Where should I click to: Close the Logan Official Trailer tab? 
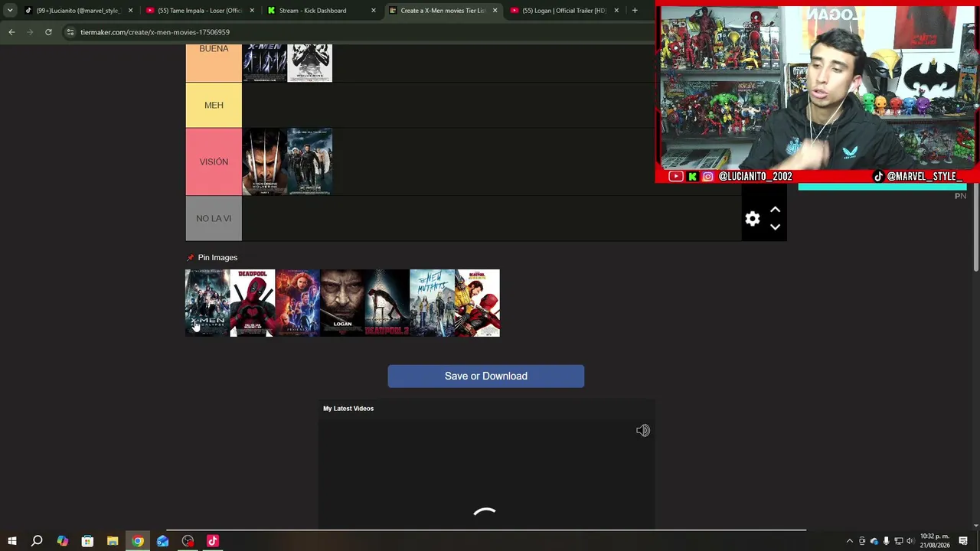coord(616,11)
